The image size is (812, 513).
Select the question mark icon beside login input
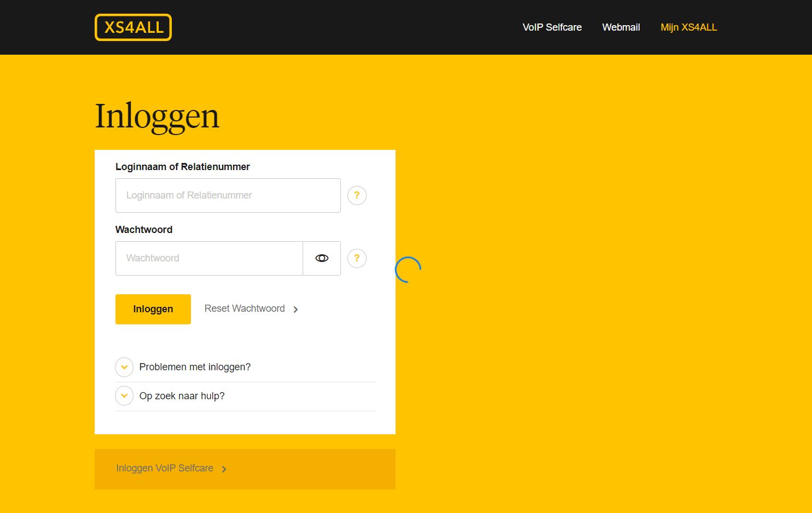click(357, 195)
